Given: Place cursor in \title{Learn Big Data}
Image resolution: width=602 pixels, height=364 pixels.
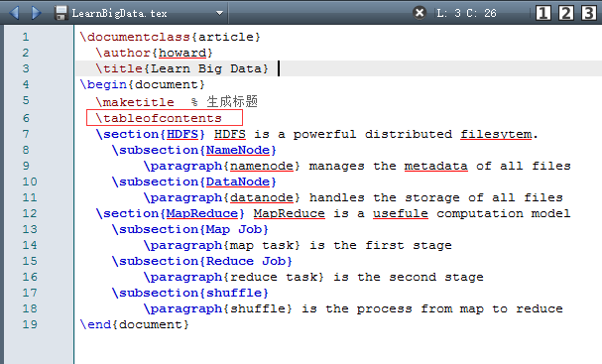Looking at the screenshot, I should (x=181, y=68).
